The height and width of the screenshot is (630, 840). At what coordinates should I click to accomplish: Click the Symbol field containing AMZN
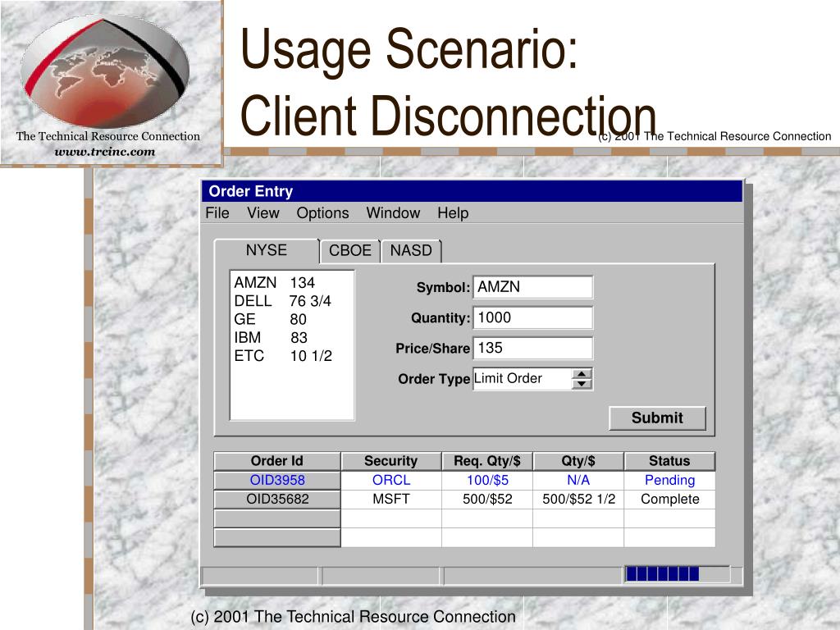click(533, 287)
